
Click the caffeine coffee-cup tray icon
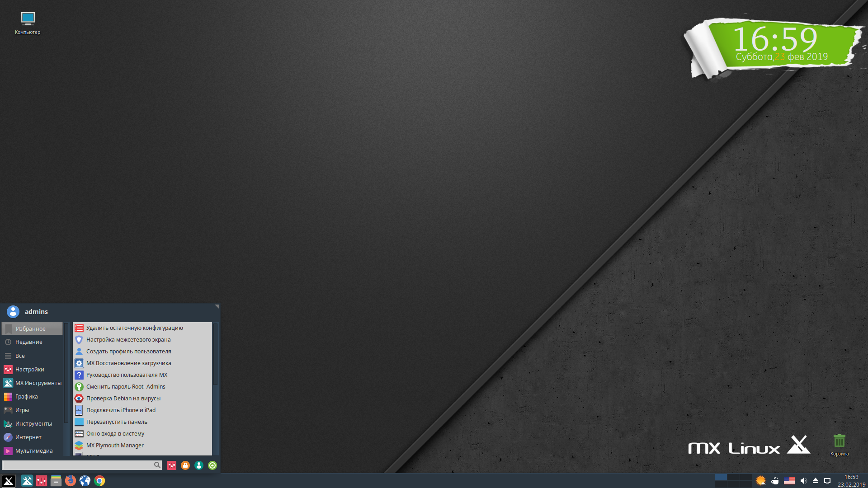[775, 480]
